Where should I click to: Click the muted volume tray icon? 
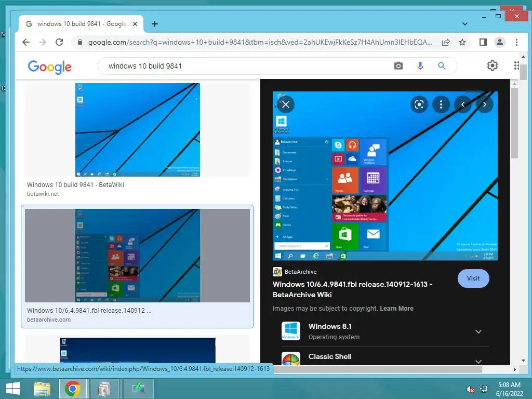(x=470, y=389)
